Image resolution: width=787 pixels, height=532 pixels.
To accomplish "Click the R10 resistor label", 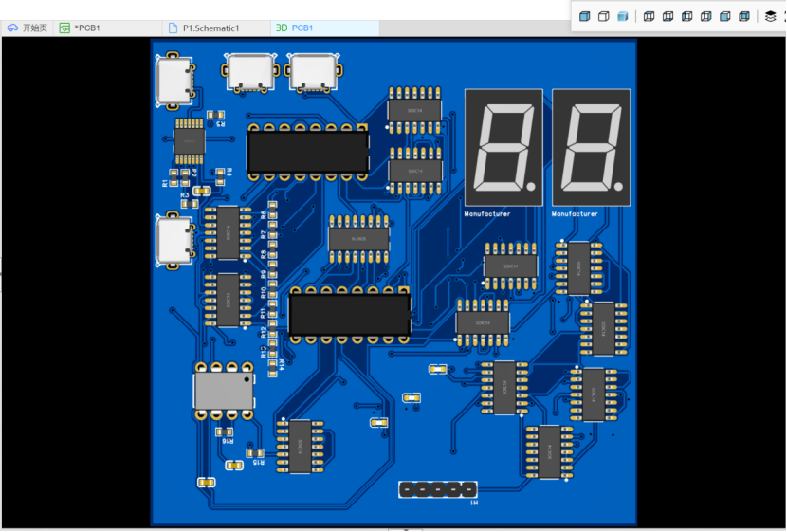I will (264, 293).
